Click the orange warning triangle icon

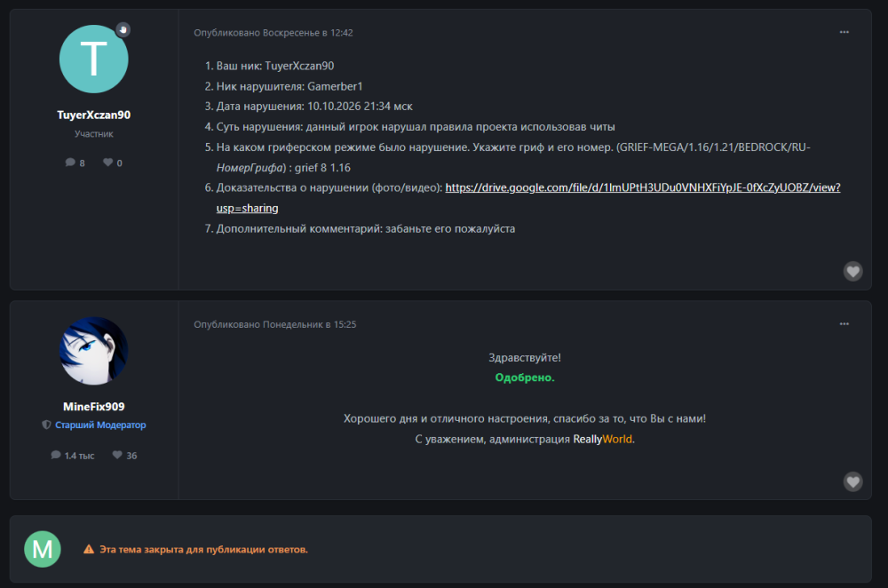[89, 550]
